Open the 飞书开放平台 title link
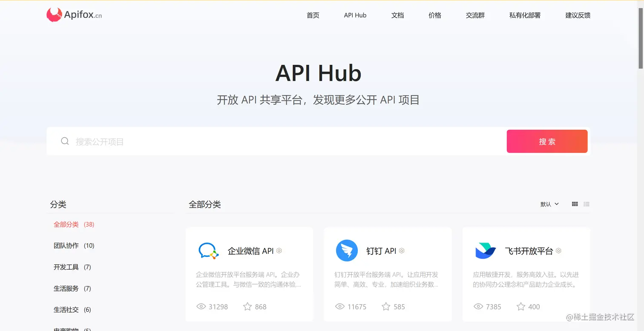 click(x=529, y=251)
